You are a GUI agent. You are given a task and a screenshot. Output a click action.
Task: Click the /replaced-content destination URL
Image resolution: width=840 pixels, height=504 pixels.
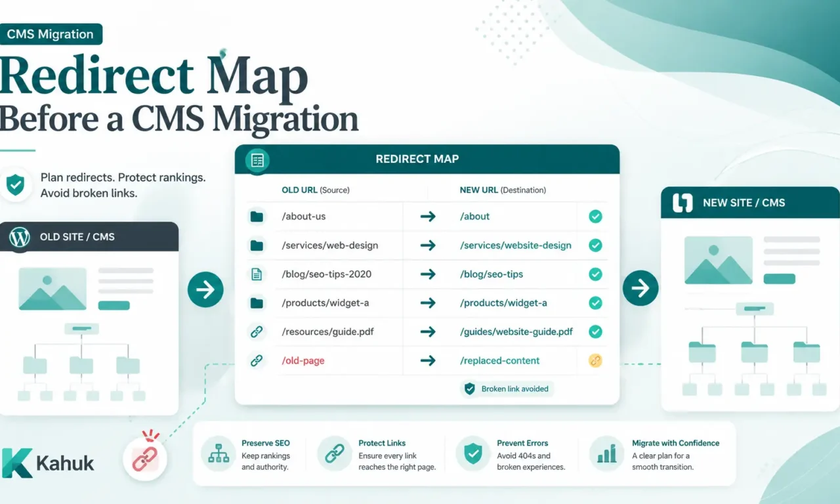(x=499, y=361)
